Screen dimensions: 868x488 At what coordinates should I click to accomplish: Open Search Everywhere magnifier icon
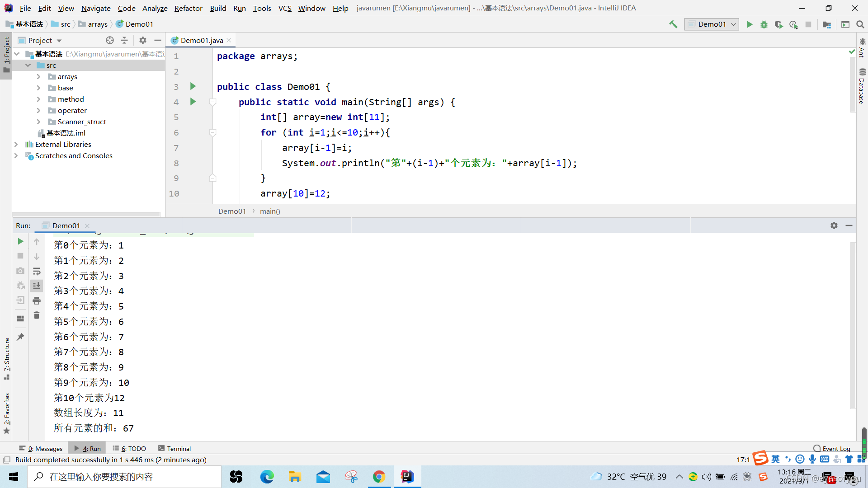tap(860, 24)
